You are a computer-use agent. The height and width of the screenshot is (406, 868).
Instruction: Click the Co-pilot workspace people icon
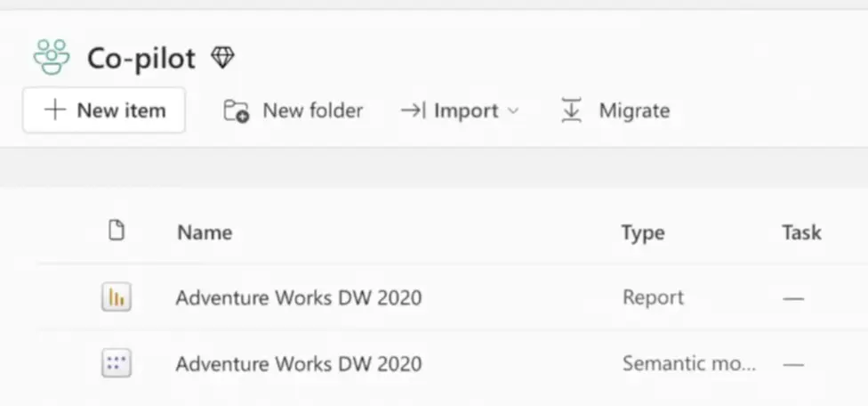pos(51,59)
